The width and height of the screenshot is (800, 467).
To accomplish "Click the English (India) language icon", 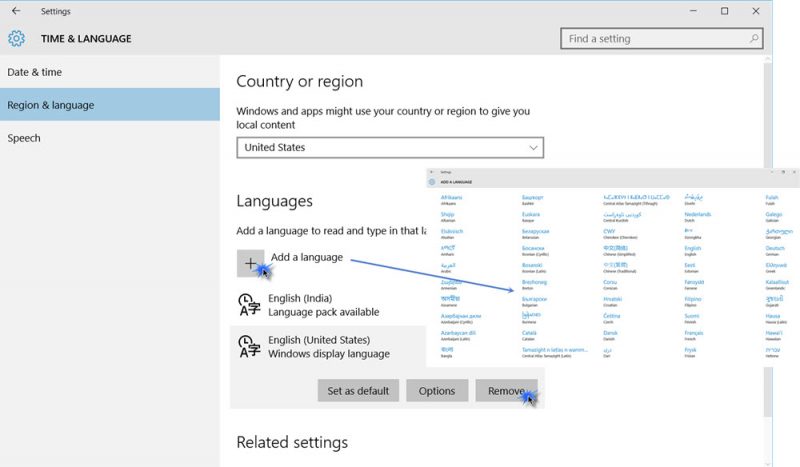I will pos(249,305).
